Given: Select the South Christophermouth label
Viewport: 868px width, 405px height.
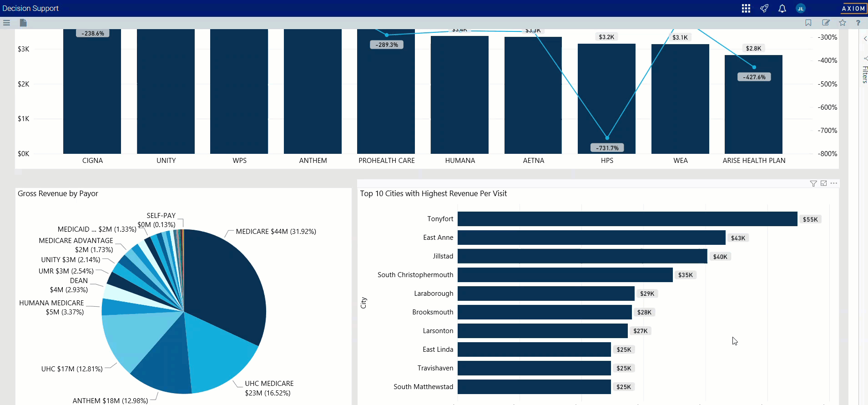Looking at the screenshot, I should (x=415, y=275).
